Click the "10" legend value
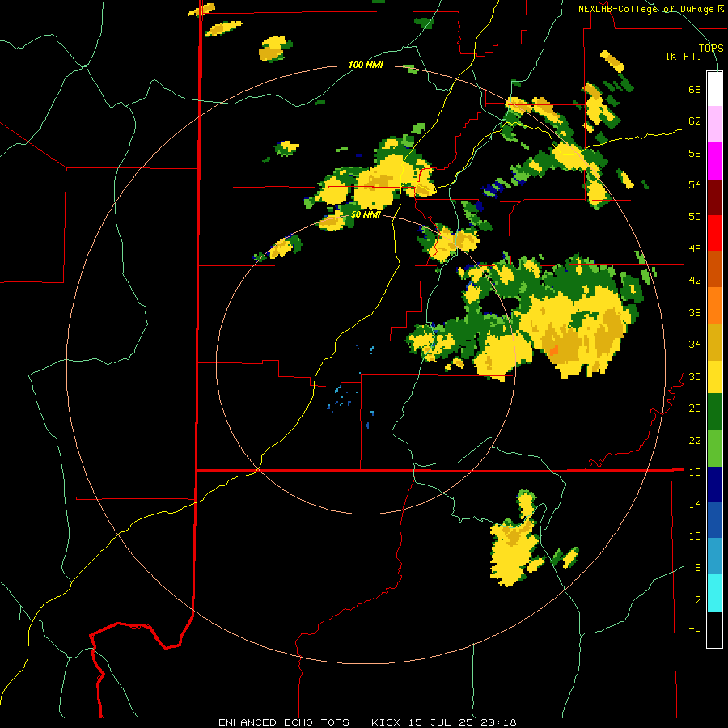728x728 pixels. tap(695, 535)
